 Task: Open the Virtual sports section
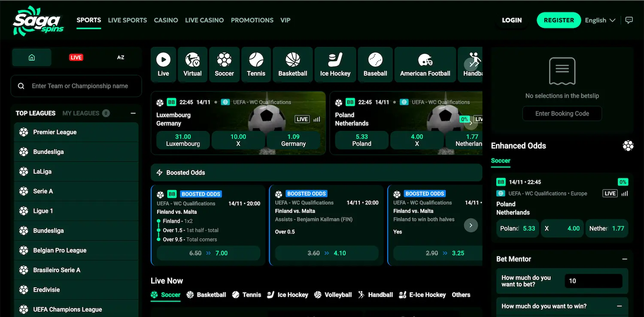192,64
